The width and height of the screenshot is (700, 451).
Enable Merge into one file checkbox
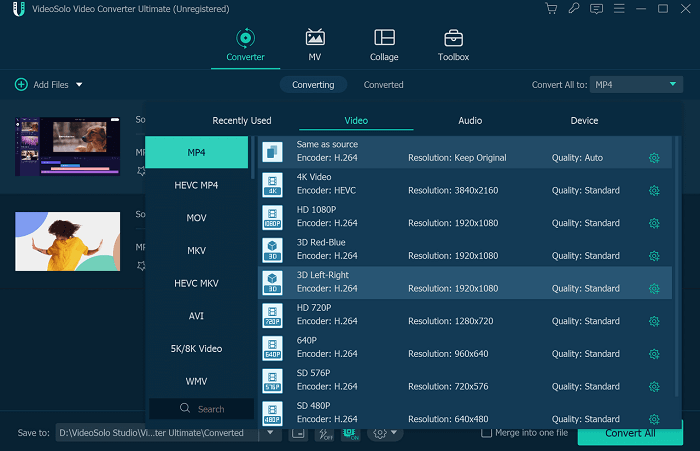pos(487,433)
